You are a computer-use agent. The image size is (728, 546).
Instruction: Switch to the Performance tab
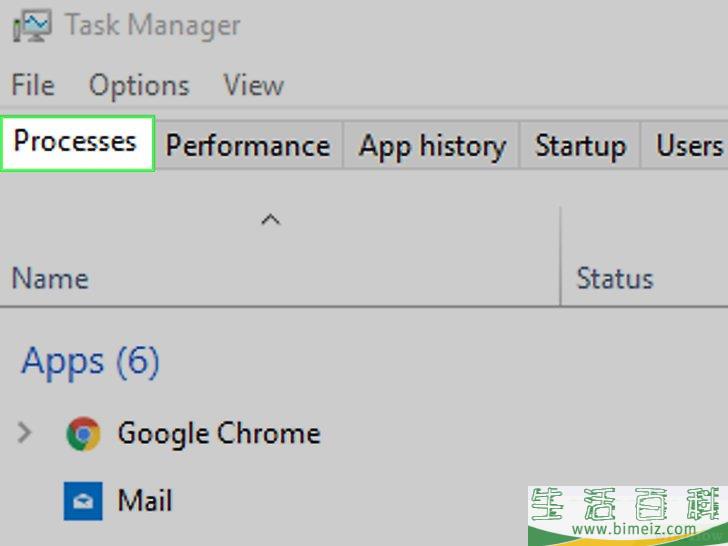point(248,145)
